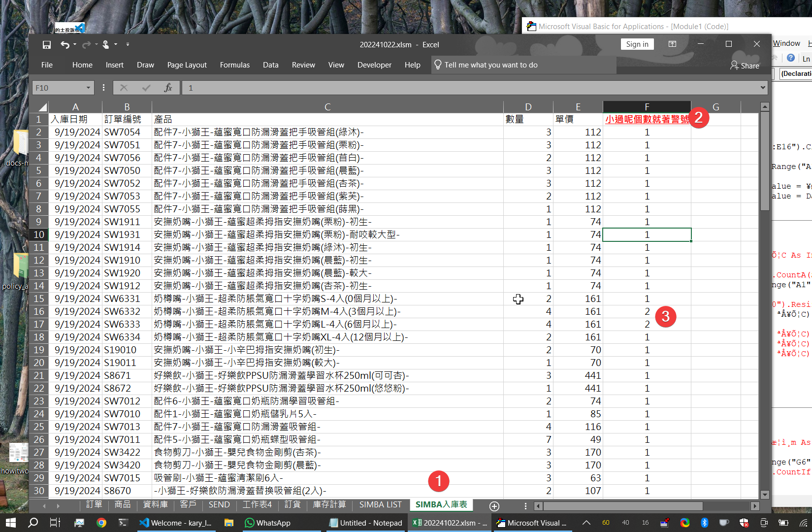Click the Sign in button
Viewport: 812px width, 532px height.
(x=637, y=44)
